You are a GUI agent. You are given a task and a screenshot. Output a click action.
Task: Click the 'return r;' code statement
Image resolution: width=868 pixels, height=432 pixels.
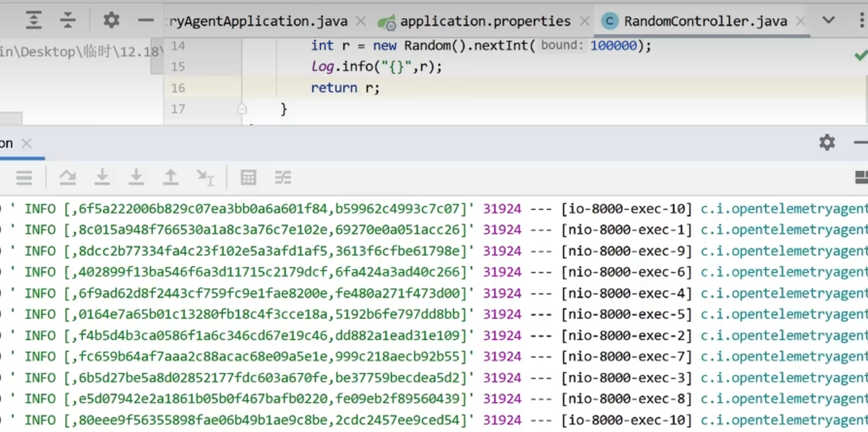(345, 88)
